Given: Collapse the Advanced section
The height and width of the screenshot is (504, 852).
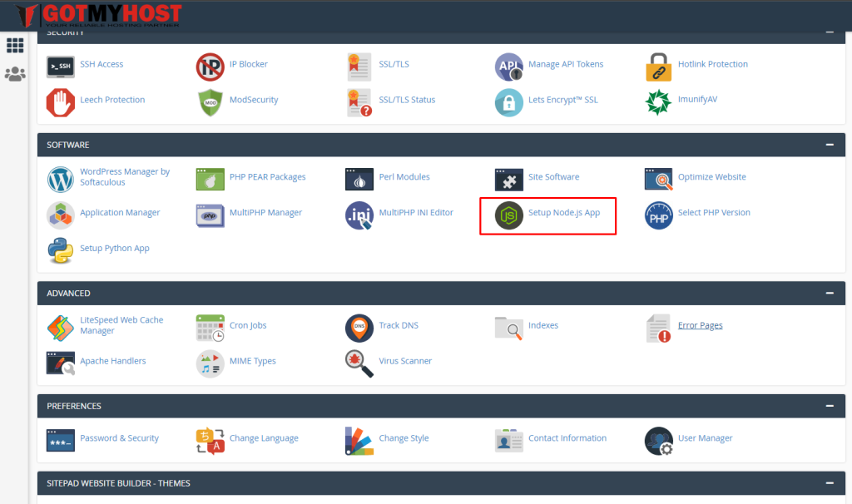Looking at the screenshot, I should click(829, 294).
